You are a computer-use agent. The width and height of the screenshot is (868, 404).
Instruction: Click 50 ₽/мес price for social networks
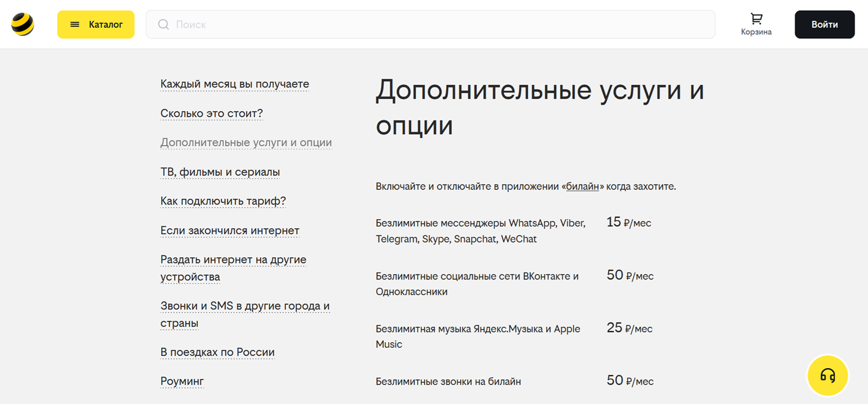pos(630,276)
